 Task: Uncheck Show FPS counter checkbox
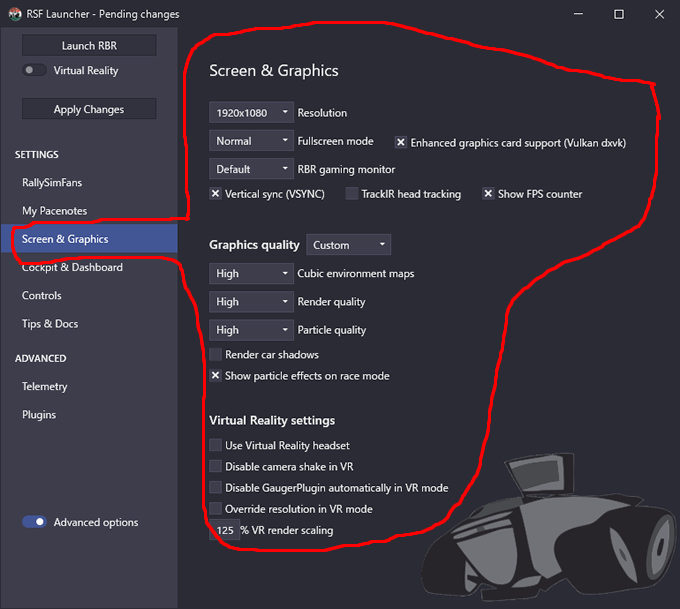pos(488,193)
